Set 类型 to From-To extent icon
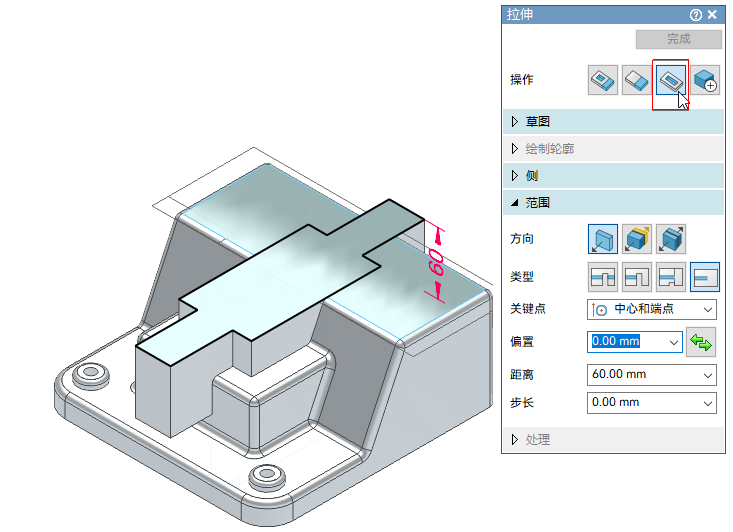The height and width of the screenshot is (532, 733). (671, 277)
